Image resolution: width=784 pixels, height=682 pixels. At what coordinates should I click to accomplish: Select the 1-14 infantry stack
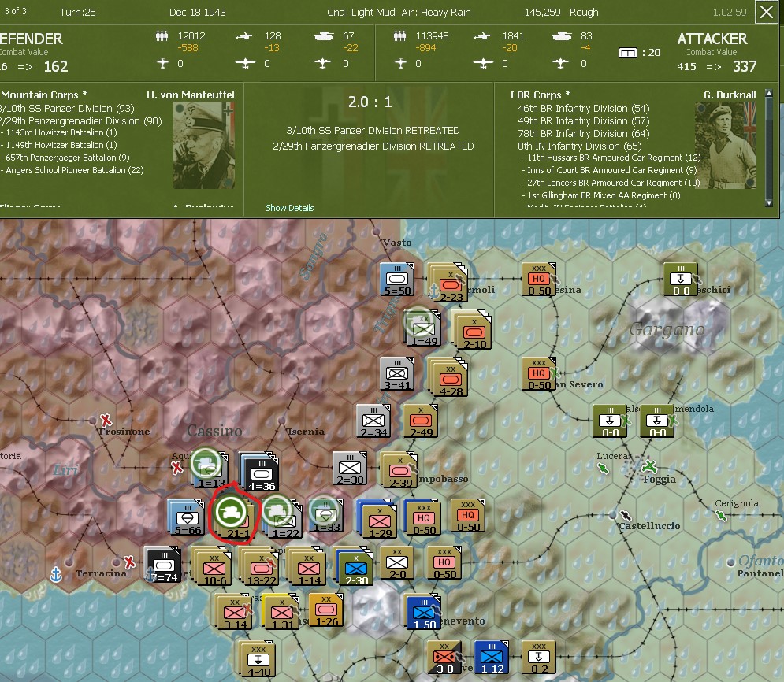(x=306, y=566)
